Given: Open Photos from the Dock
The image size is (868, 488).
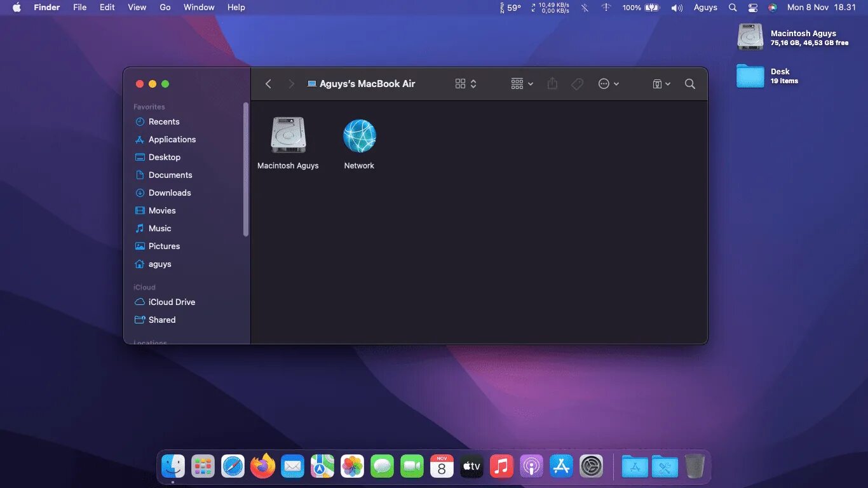Looking at the screenshot, I should pyautogui.click(x=352, y=467).
